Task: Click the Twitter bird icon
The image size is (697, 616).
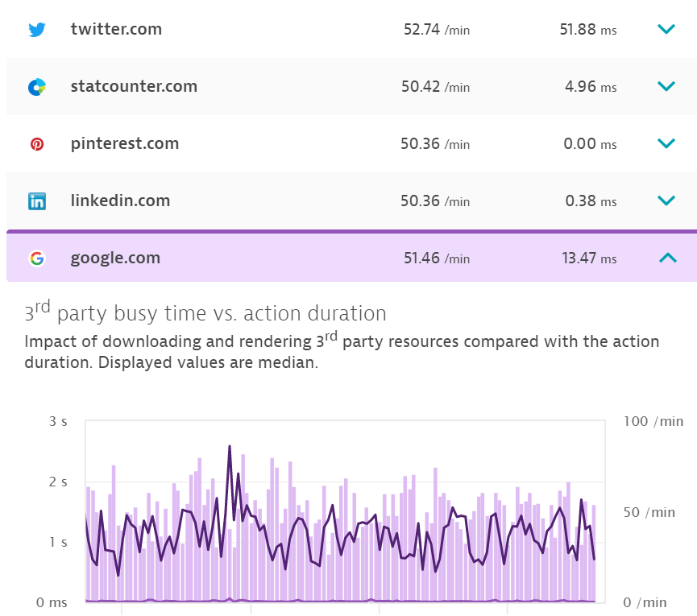Action: click(37, 30)
